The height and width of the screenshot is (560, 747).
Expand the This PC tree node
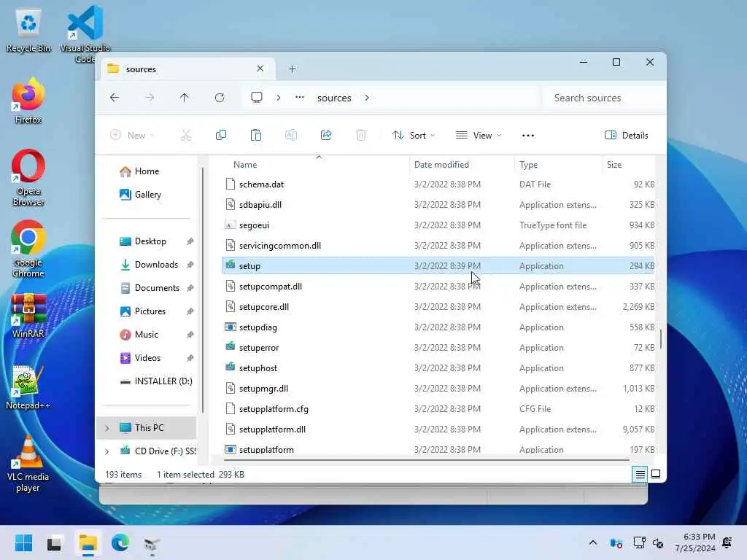[x=107, y=428]
